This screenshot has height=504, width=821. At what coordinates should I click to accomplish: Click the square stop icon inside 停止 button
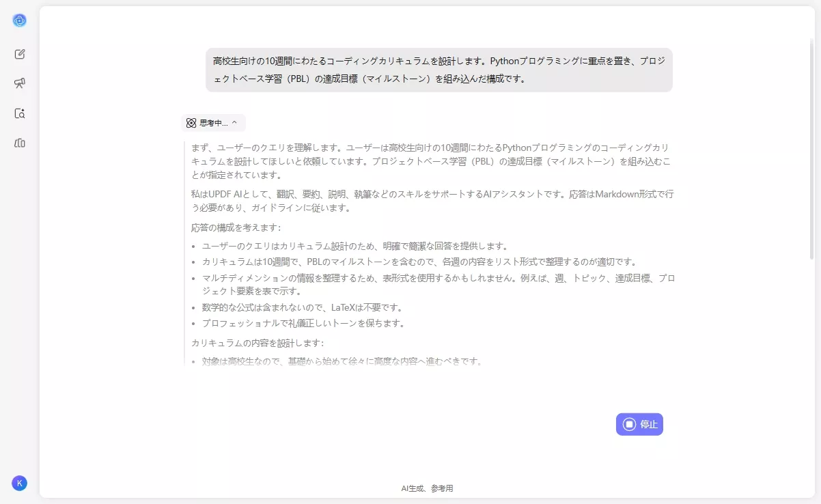629,424
